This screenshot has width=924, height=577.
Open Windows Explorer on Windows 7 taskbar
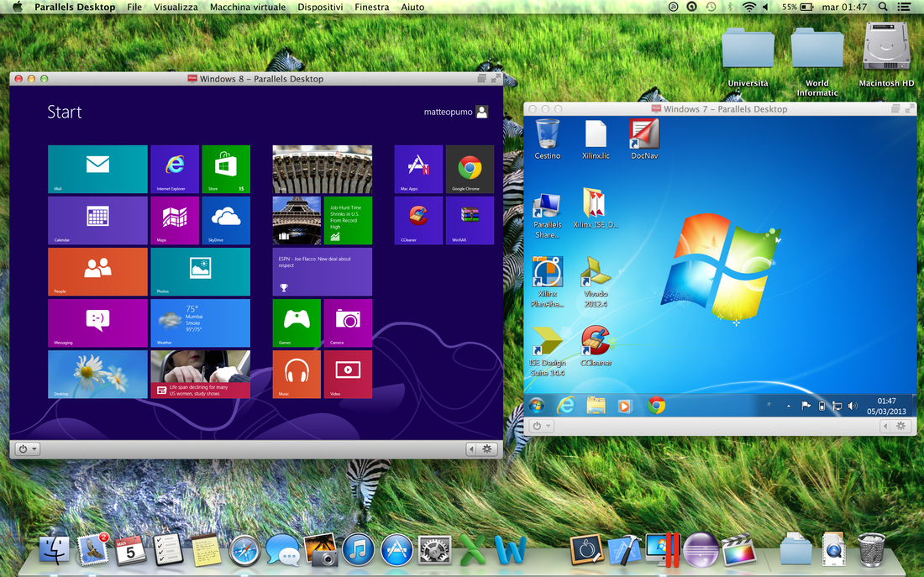(596, 406)
